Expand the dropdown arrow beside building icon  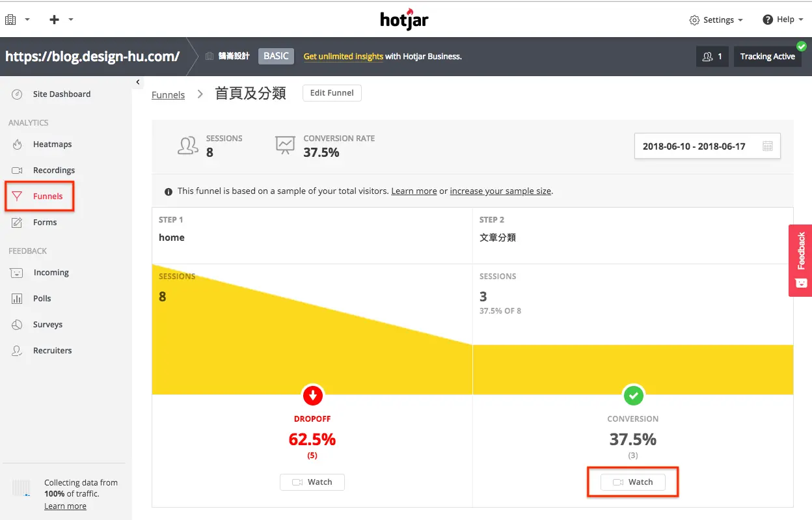[x=27, y=20]
